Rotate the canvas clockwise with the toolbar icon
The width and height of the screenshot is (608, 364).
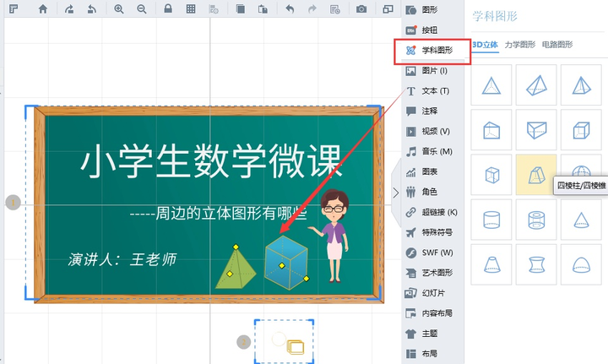tap(69, 9)
